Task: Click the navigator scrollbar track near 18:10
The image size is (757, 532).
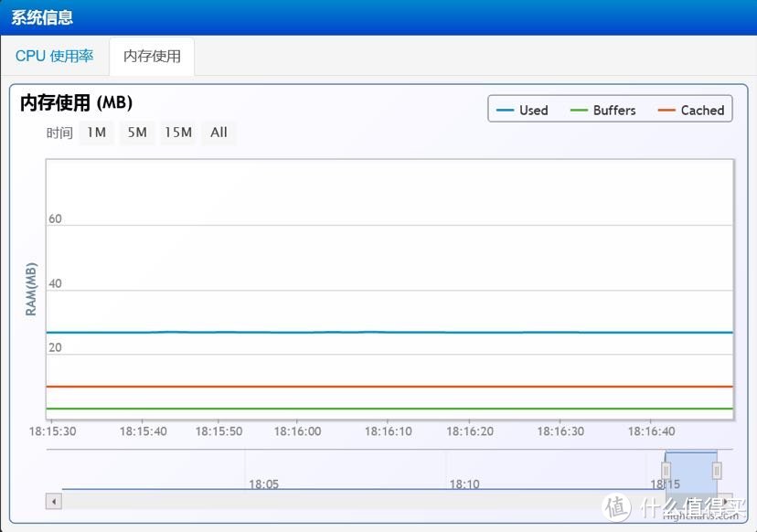Action: 464,501
